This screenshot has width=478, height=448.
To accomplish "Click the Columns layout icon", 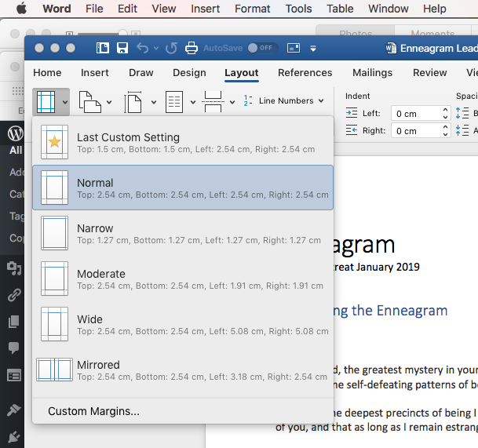I will tap(173, 101).
